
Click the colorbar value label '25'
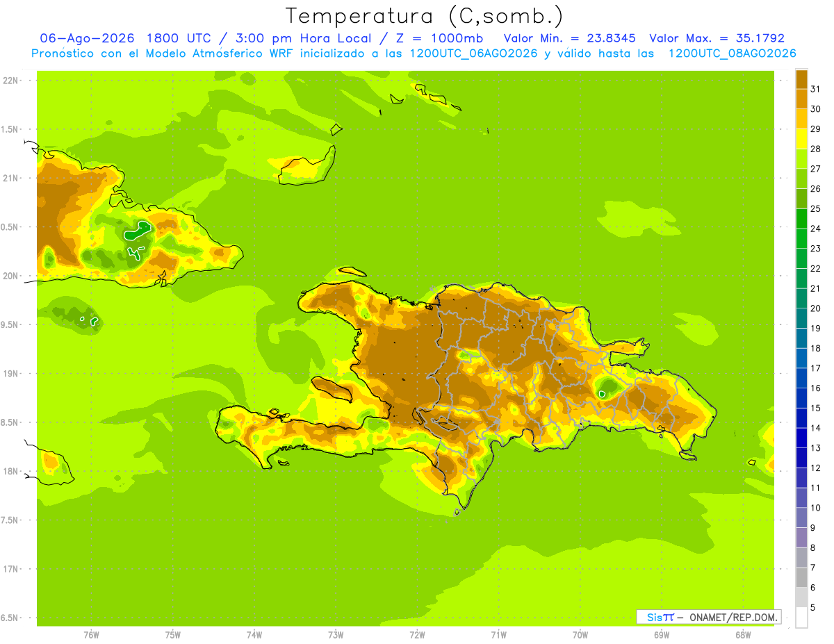click(815, 208)
